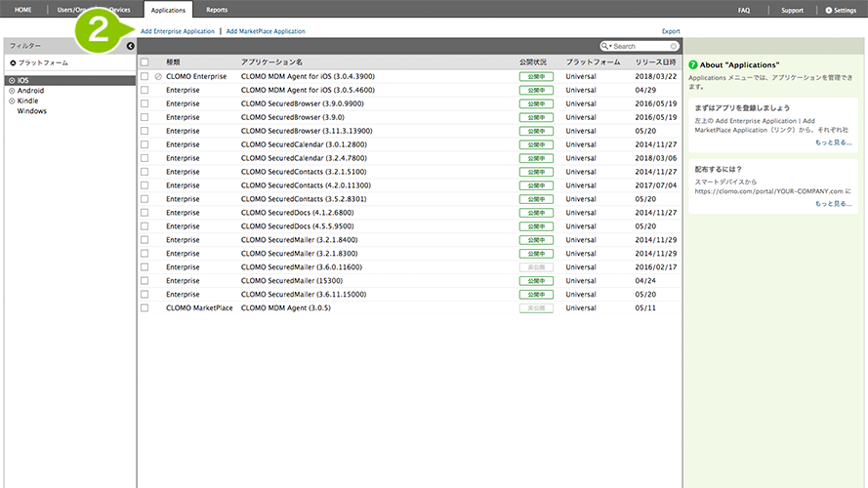
Task: Check CLOMO SecuredCalendar (3.0.1.2800) row
Action: (145, 144)
